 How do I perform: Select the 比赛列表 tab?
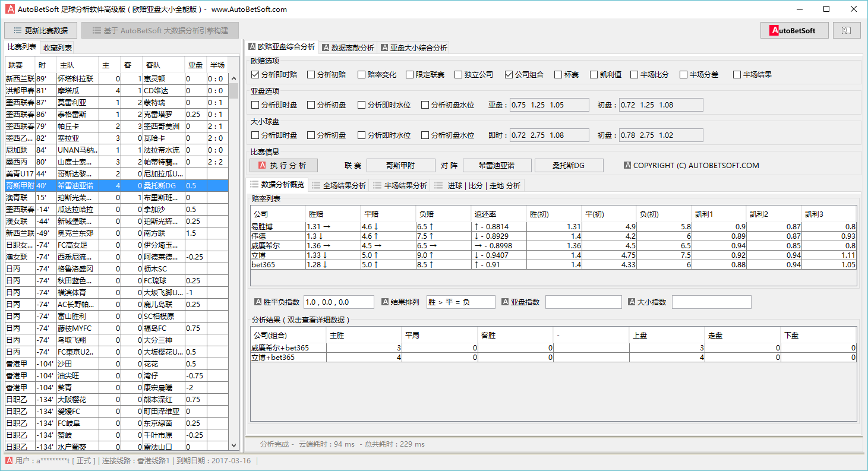pyautogui.click(x=22, y=47)
